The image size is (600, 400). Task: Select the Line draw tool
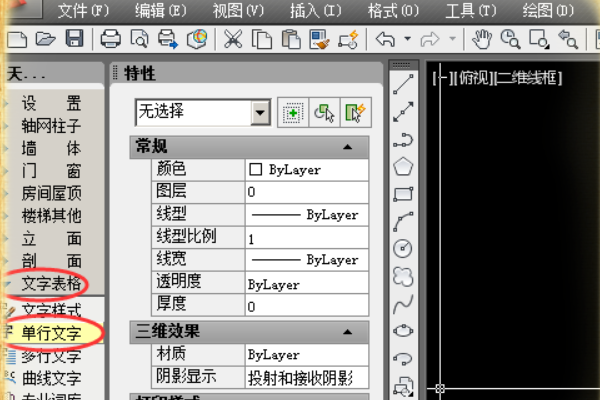pos(404,85)
